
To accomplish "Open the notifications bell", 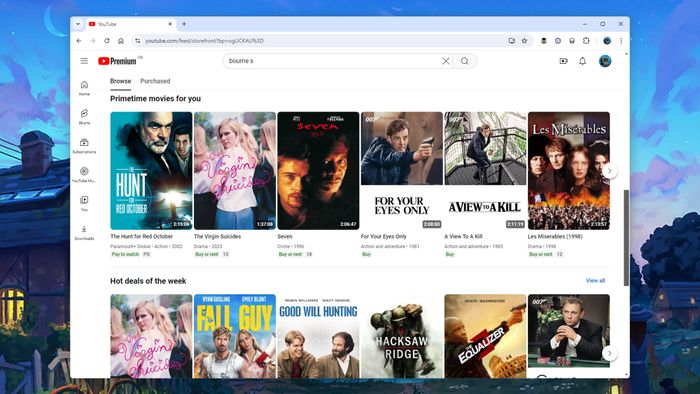I will [583, 61].
